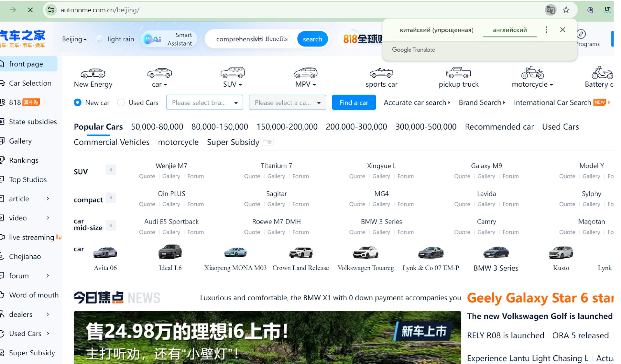Collapse the SUV row left arrow

111,170
